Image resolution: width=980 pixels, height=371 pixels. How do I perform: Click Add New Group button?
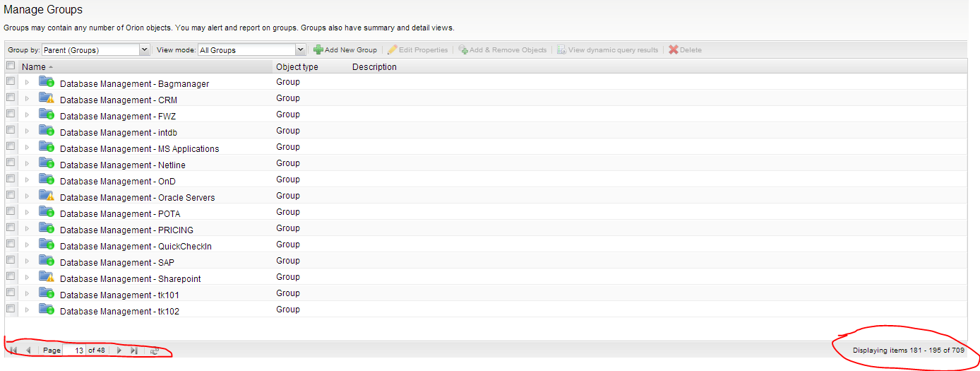(x=345, y=50)
